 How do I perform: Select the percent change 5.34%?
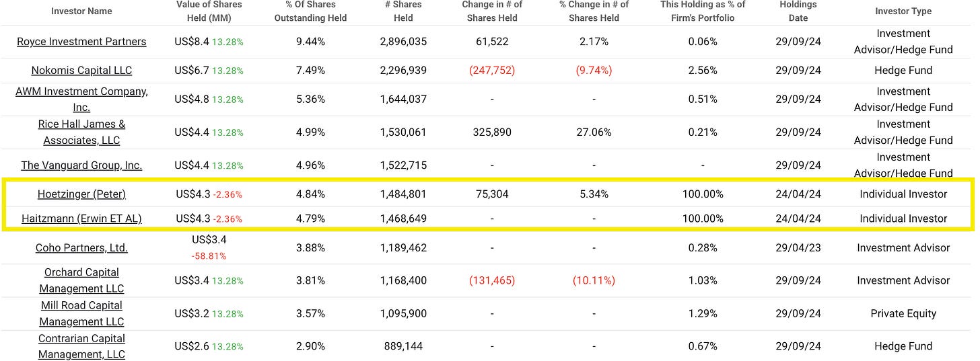(x=593, y=194)
